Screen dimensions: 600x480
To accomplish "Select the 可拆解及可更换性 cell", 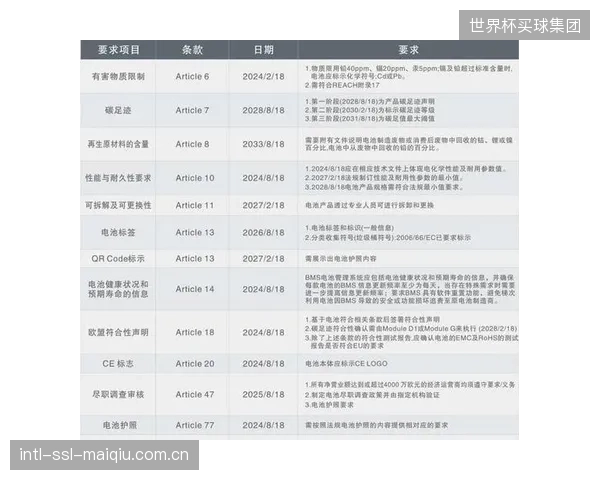I will coord(118,206).
